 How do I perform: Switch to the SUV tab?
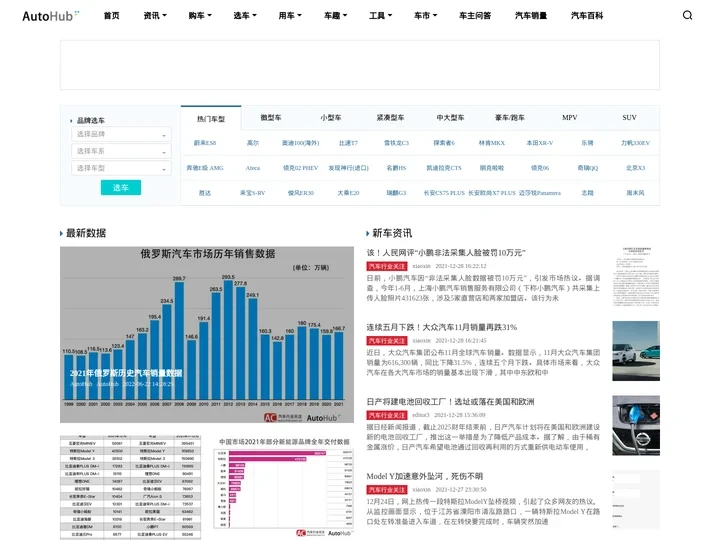click(x=629, y=118)
